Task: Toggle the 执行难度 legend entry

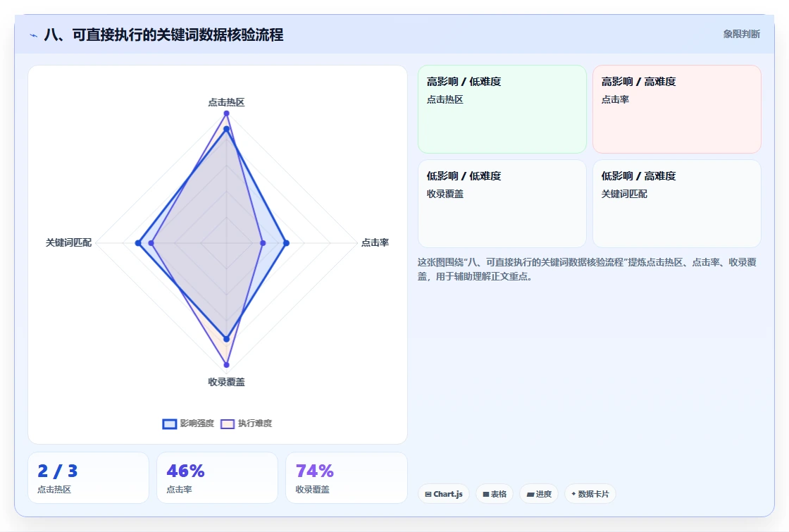Action: pos(246,423)
